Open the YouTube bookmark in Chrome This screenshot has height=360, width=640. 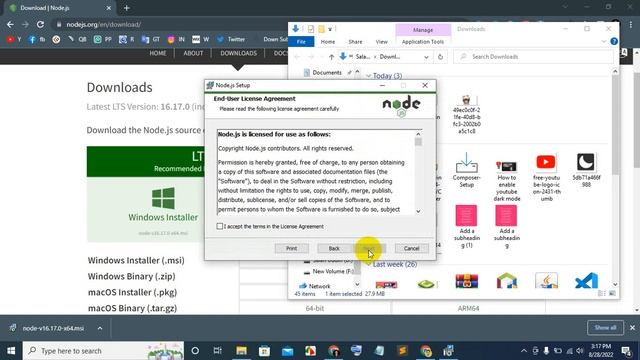(13, 39)
